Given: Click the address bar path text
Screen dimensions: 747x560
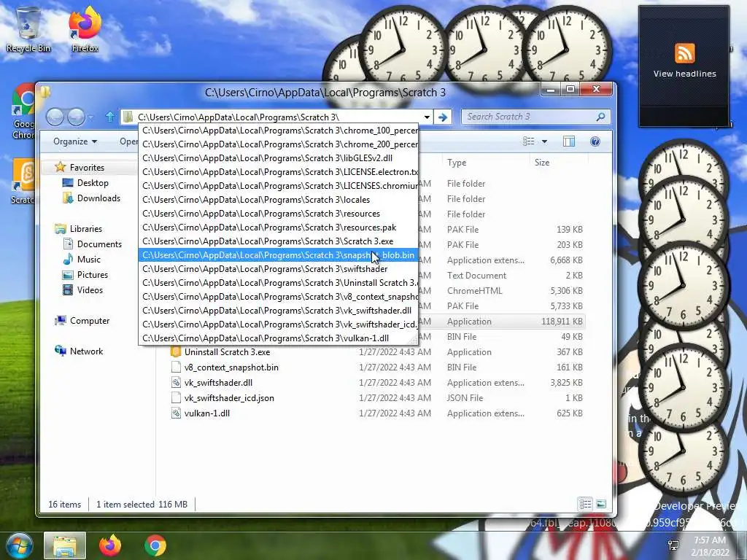Looking at the screenshot, I should 239,117.
